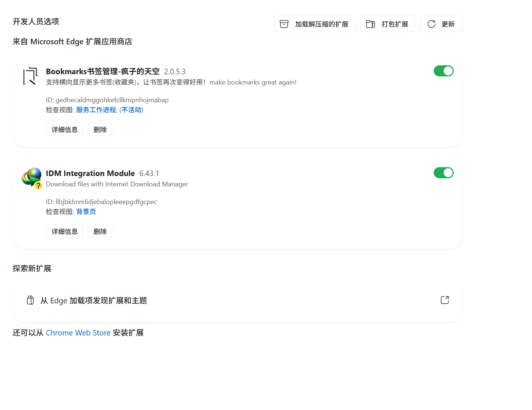The height and width of the screenshot is (410, 532).
Task: Open the external link icon for Edge add-ons
Action: (x=445, y=300)
